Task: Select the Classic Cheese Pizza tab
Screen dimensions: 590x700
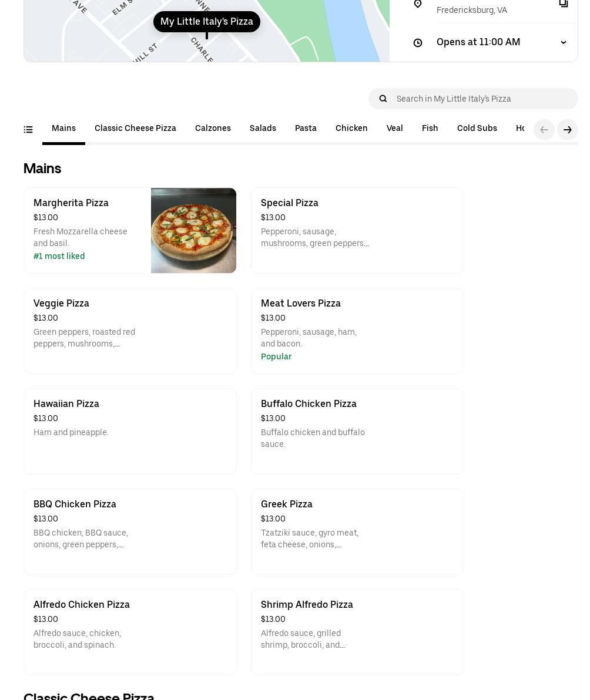Action: pyautogui.click(x=135, y=129)
